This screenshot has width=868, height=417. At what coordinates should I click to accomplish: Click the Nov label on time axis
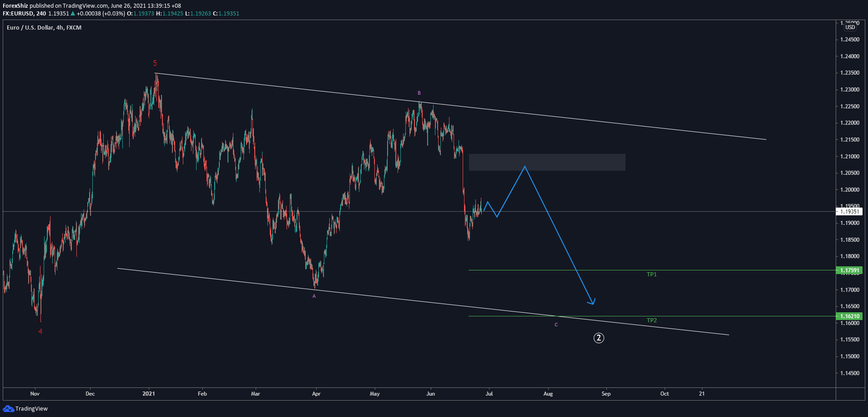[35, 394]
